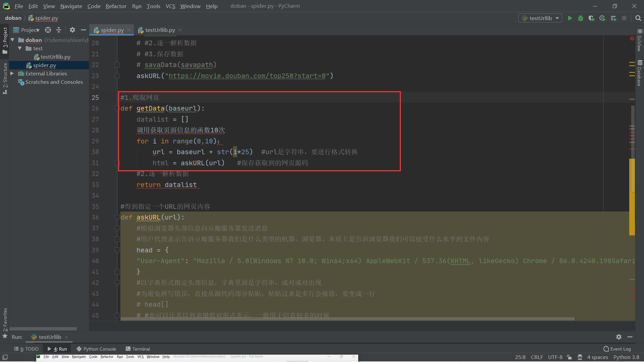Collapse the test folder
Screen dimensions: 644x362
click(20, 48)
